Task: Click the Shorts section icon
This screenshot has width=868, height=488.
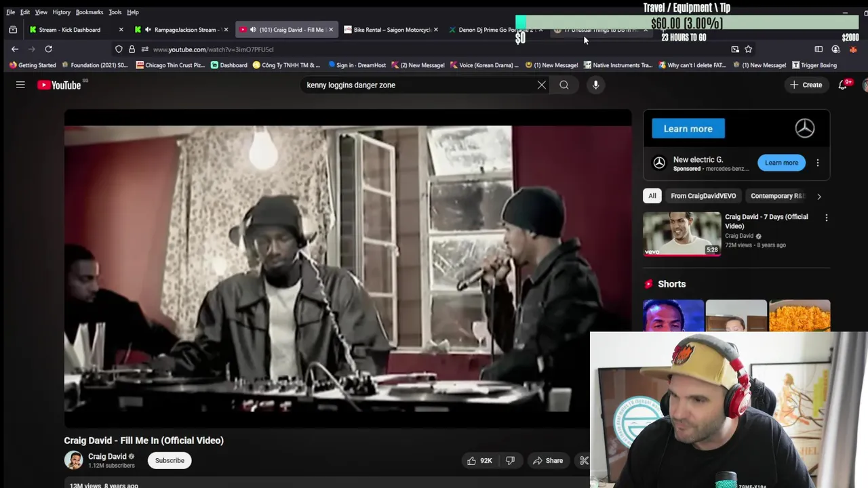Action: tap(649, 284)
